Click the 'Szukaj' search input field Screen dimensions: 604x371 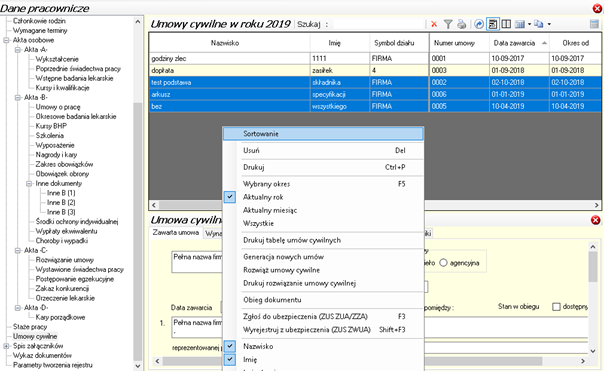(x=379, y=24)
